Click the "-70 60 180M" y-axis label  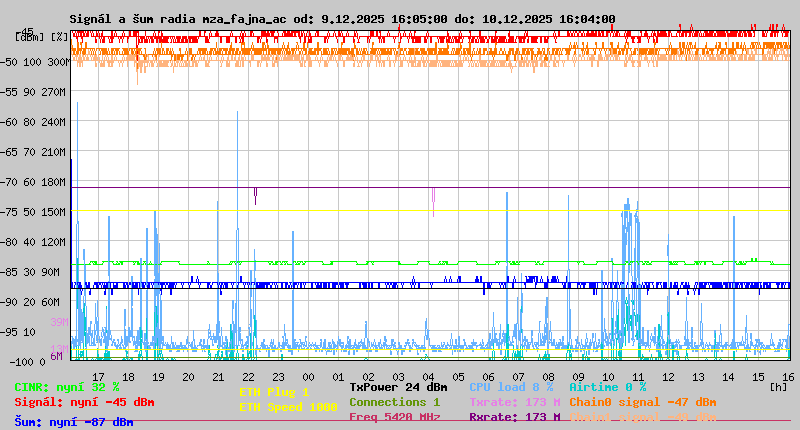[33, 182]
